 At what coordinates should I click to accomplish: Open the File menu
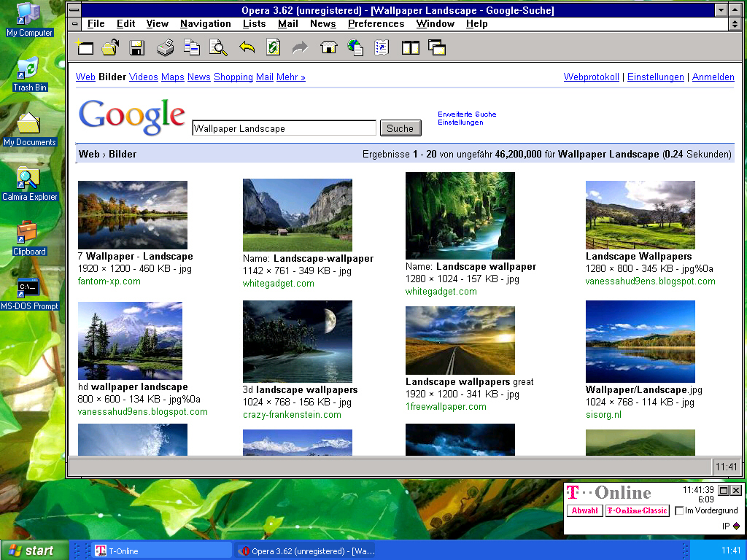(x=96, y=24)
